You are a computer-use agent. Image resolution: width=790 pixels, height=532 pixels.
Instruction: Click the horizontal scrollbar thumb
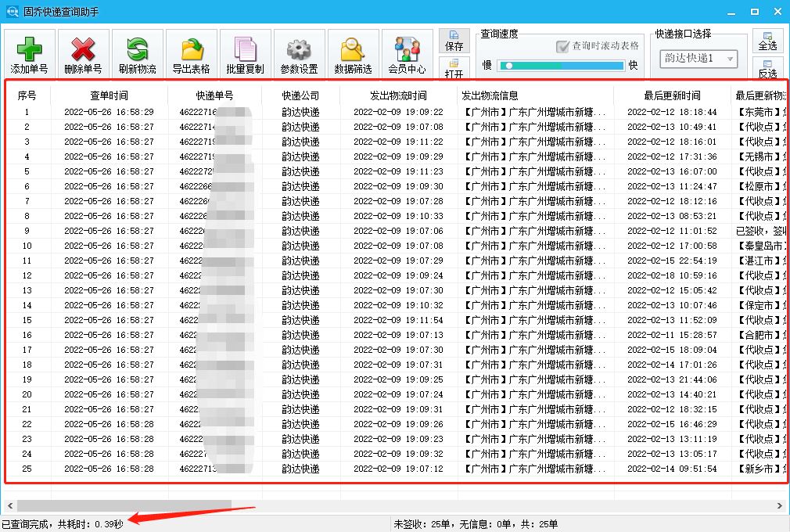[124, 505]
